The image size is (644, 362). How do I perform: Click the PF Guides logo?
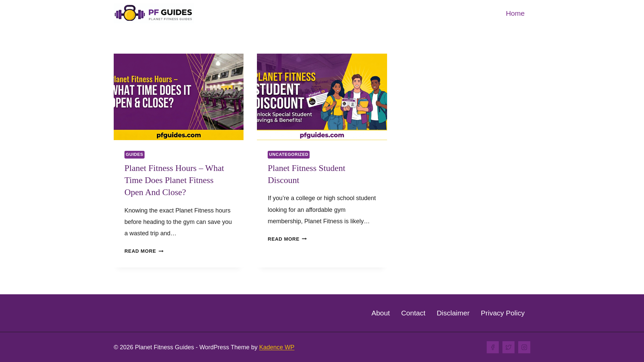pos(153,13)
